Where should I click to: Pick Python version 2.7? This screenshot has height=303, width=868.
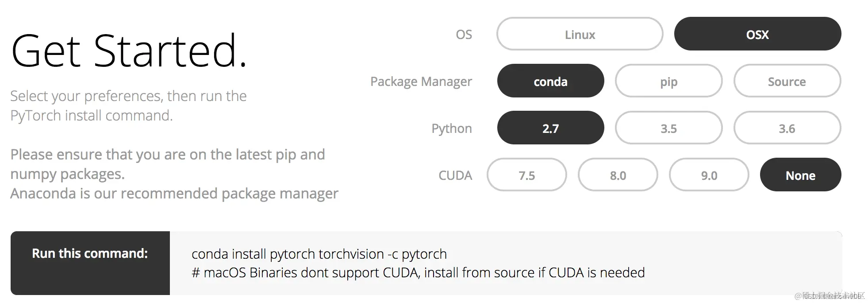pyautogui.click(x=550, y=128)
